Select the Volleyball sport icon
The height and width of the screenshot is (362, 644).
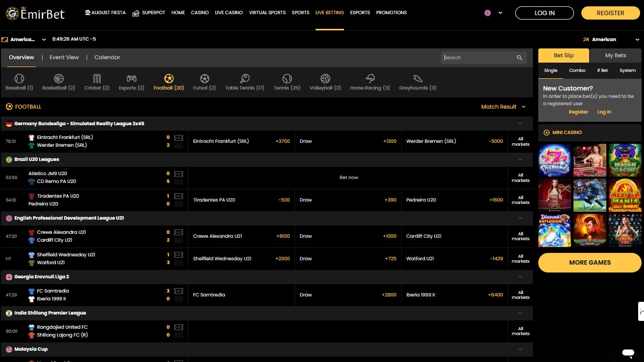[x=325, y=79]
